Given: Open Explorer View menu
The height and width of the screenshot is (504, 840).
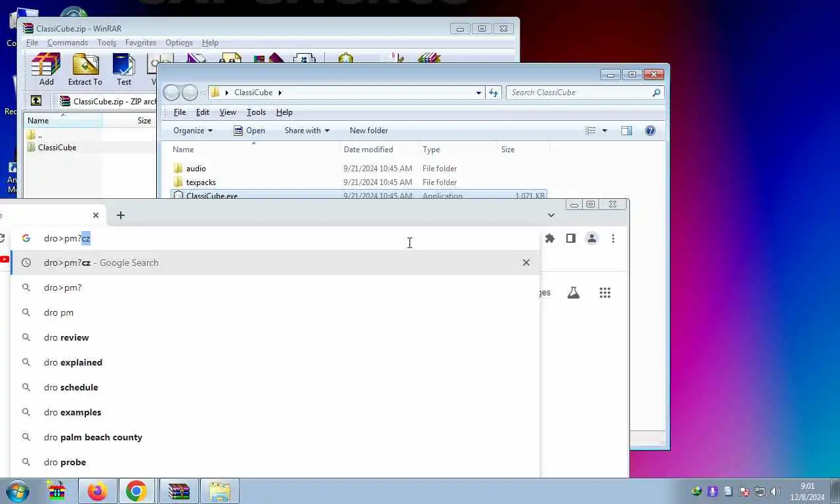Looking at the screenshot, I should tap(228, 112).
